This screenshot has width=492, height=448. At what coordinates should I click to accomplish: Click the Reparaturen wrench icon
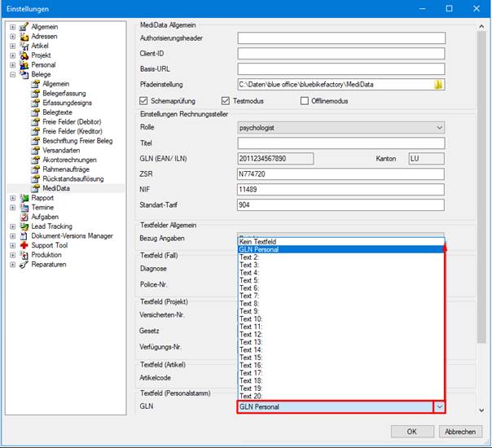pyautogui.click(x=24, y=265)
